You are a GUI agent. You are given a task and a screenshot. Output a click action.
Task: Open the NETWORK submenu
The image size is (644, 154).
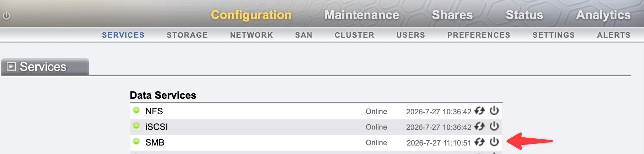[251, 35]
